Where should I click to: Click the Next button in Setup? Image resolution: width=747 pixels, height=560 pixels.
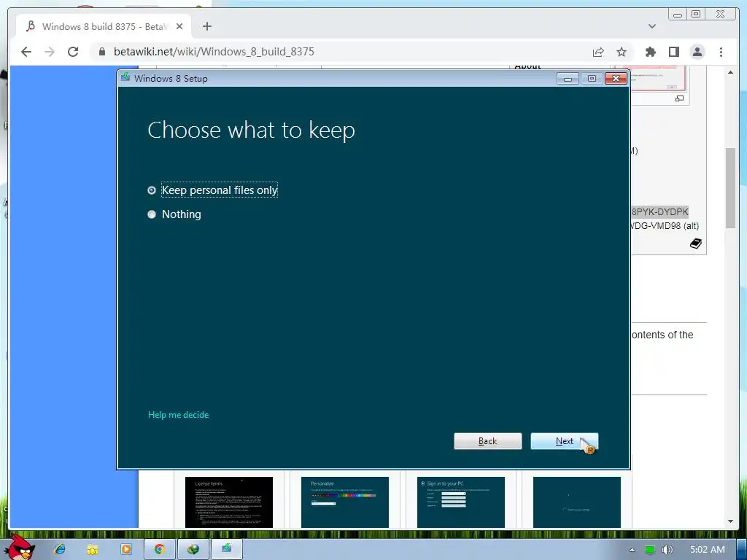pos(564,441)
